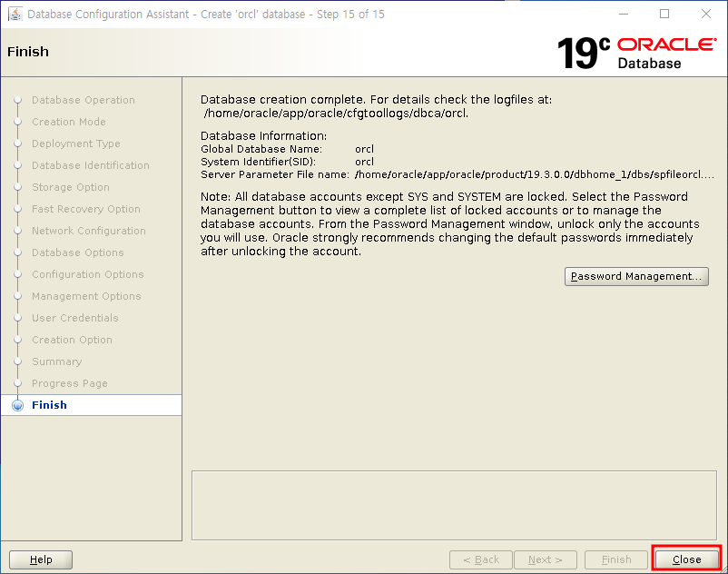Select User Credentials step
The image size is (728, 574).
click(75, 318)
